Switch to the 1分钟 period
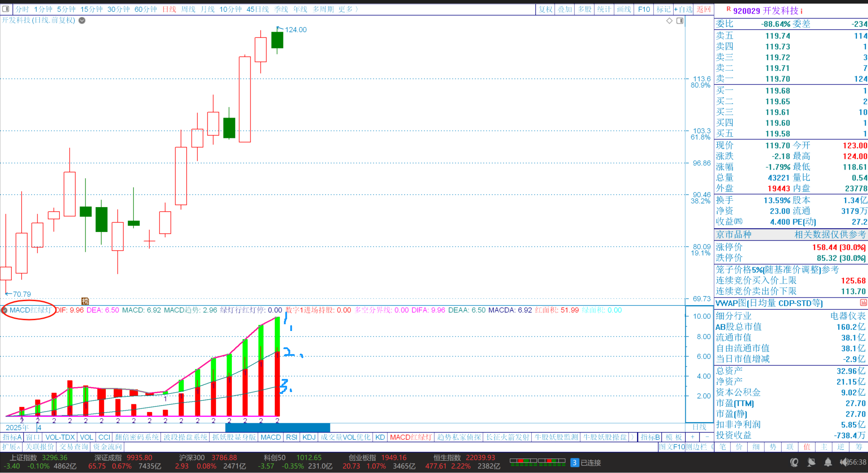Viewport: 868px width, 473px height. click(x=43, y=9)
